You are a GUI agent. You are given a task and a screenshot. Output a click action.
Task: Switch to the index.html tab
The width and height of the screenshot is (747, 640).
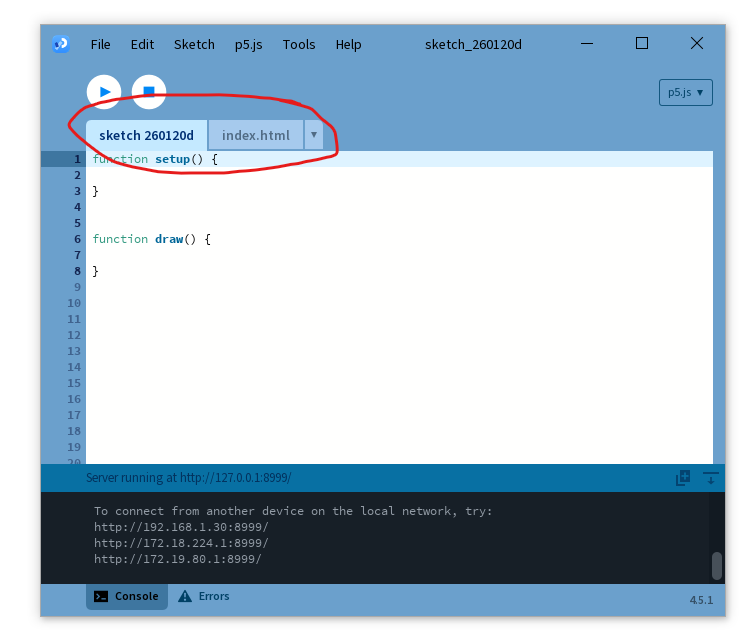point(256,135)
